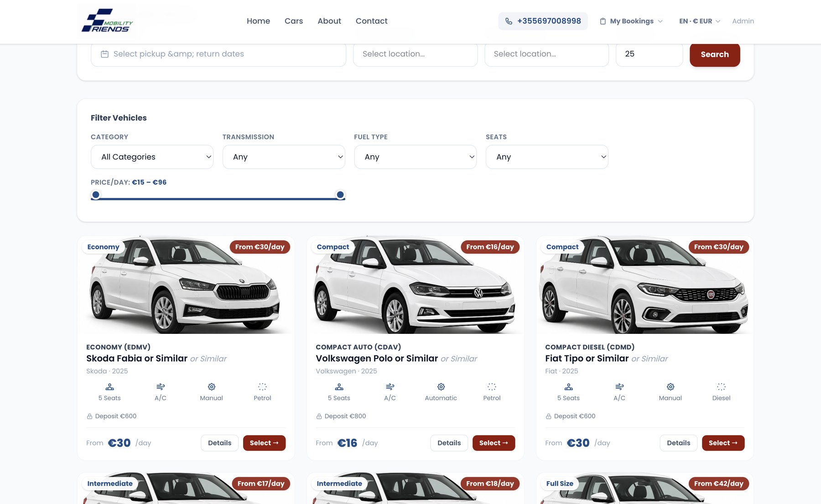Select the Fiat Tipo car

[x=723, y=443]
